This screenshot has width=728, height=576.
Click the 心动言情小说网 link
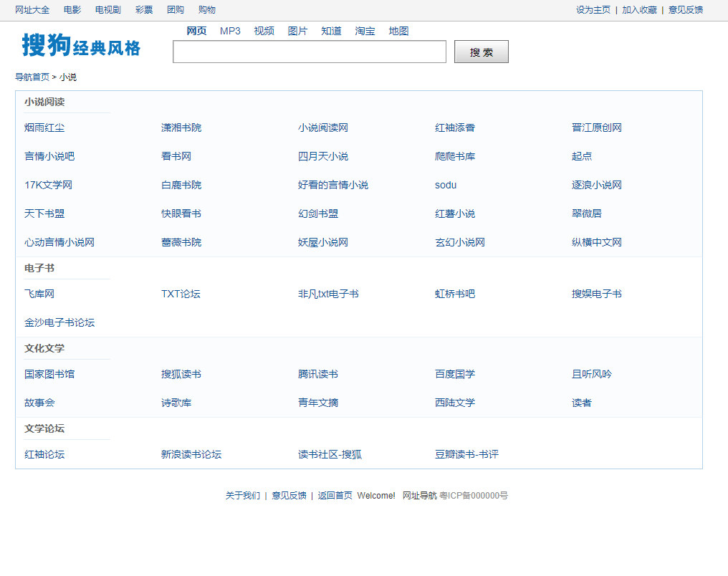tap(59, 242)
